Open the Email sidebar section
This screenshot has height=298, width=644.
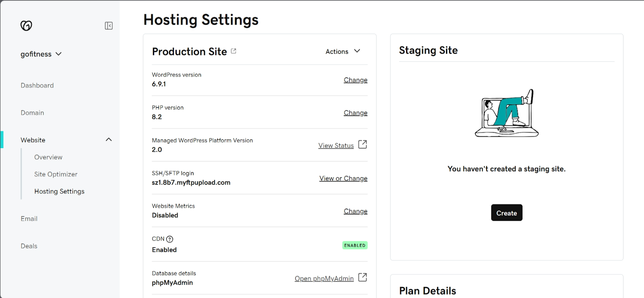(x=29, y=219)
